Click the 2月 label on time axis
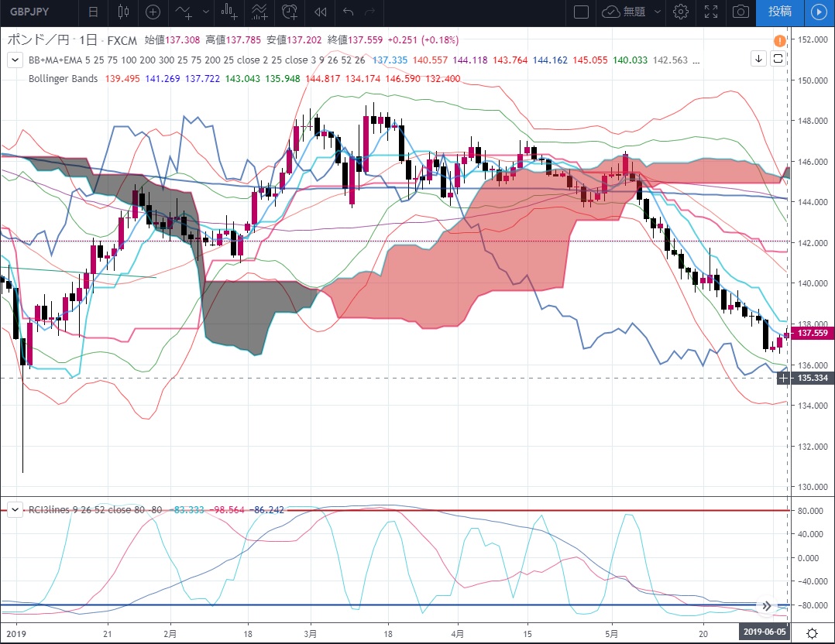Image resolution: width=835 pixels, height=644 pixels. (x=170, y=634)
